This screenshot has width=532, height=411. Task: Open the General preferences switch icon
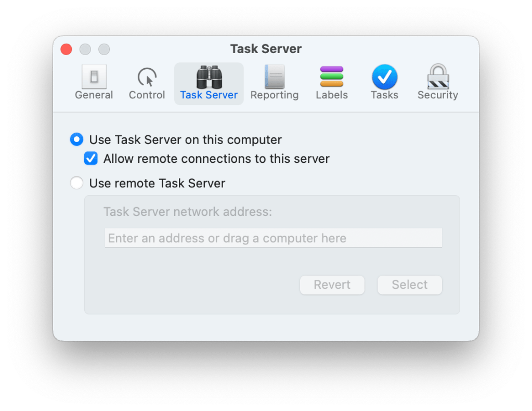(94, 77)
